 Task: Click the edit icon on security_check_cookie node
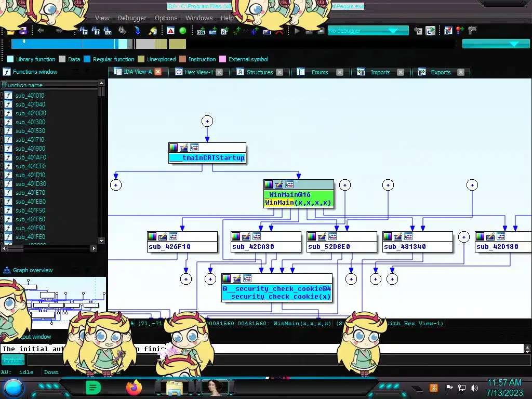click(237, 279)
